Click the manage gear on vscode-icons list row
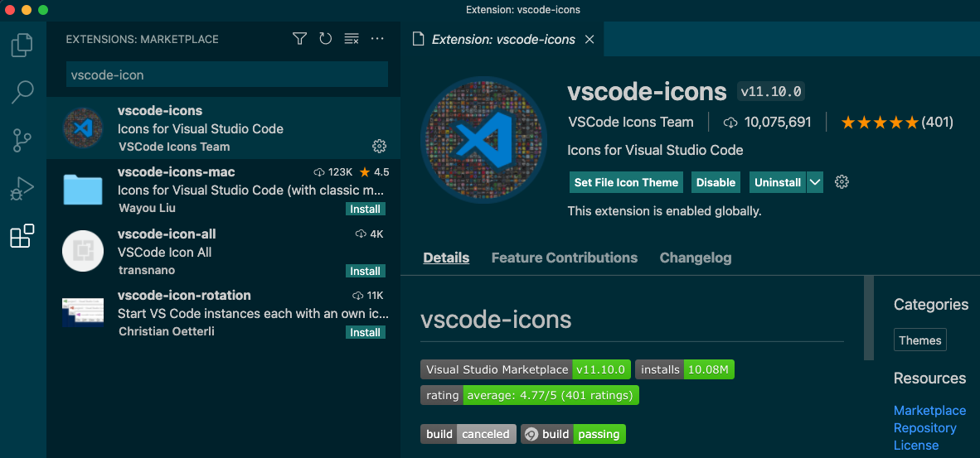The image size is (980, 458). 379,146
